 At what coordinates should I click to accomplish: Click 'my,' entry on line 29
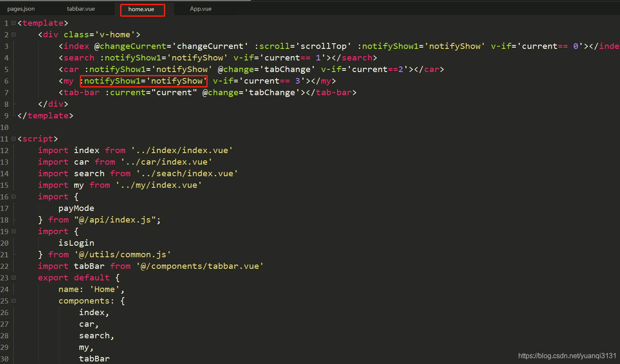(x=87, y=347)
